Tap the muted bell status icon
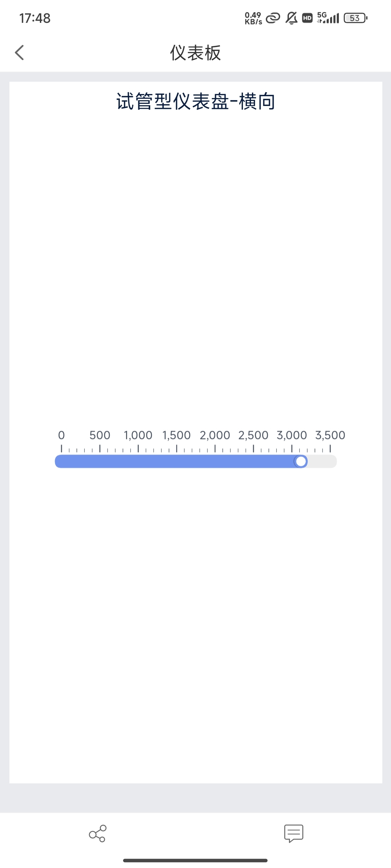 (291, 18)
